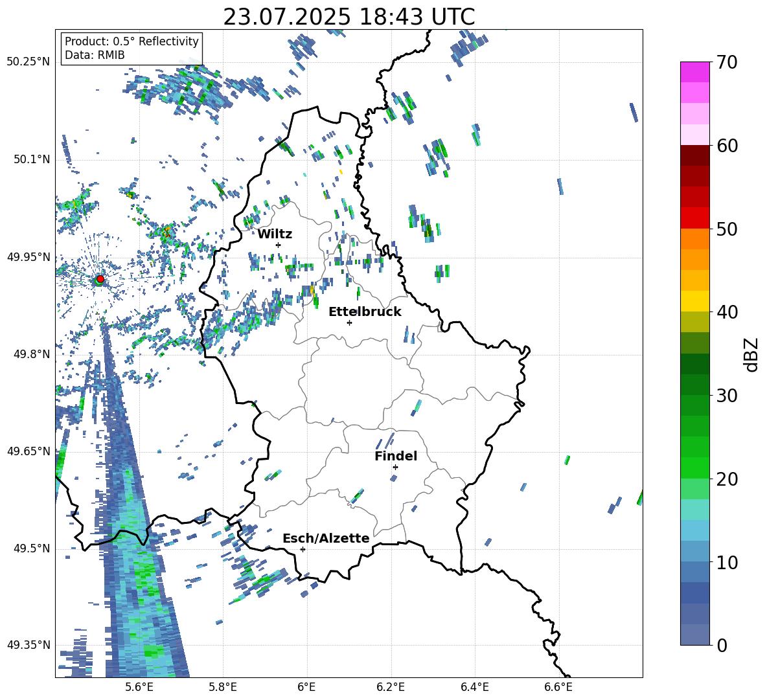Click the 0 label on colorbar
The height and width of the screenshot is (700, 767).
click(722, 645)
